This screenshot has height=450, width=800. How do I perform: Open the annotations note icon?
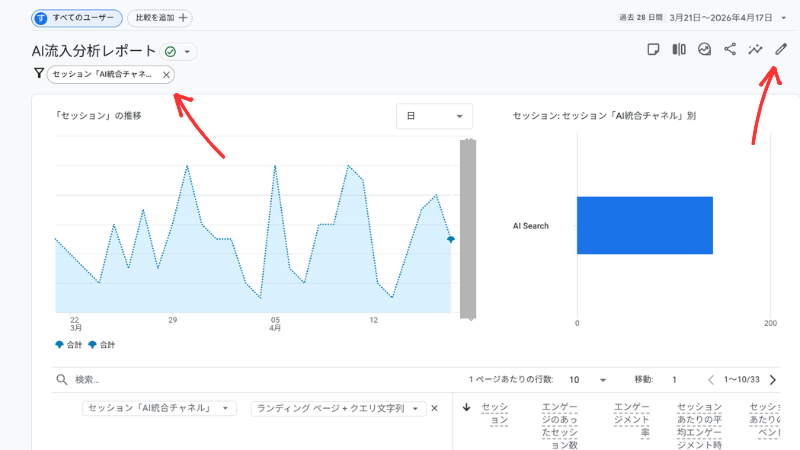coord(653,49)
